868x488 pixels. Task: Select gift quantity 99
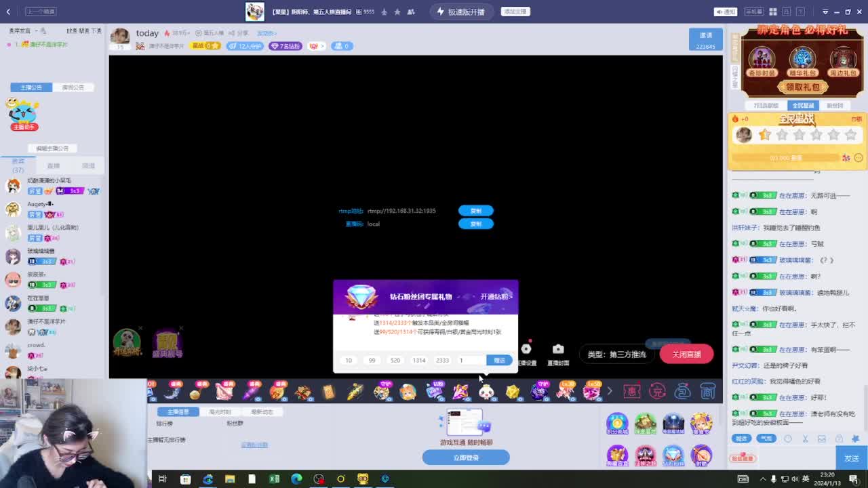pyautogui.click(x=372, y=361)
